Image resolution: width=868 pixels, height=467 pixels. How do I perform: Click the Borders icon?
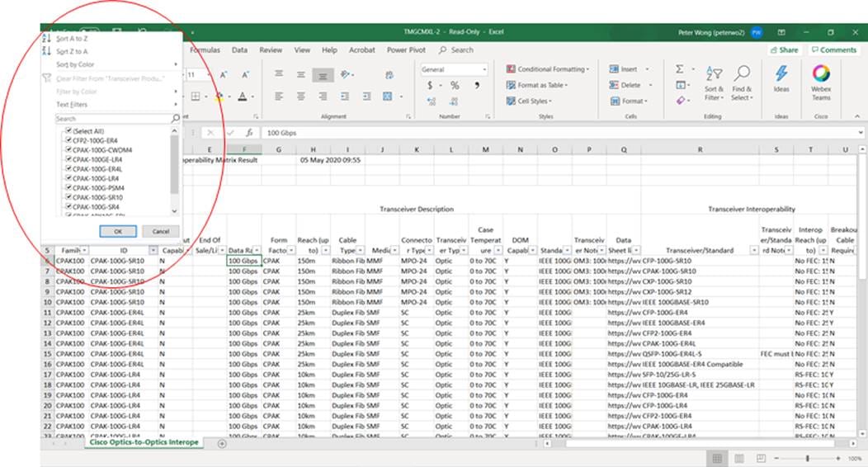(x=196, y=97)
